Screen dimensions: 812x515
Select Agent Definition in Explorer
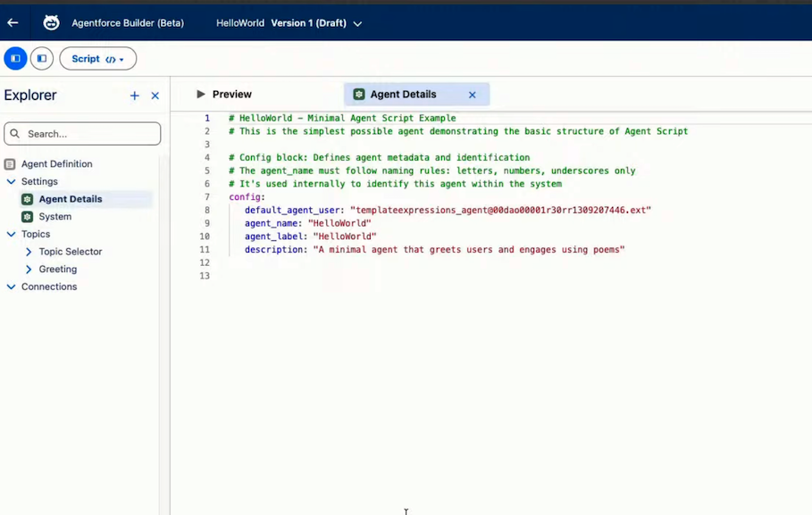coord(57,164)
